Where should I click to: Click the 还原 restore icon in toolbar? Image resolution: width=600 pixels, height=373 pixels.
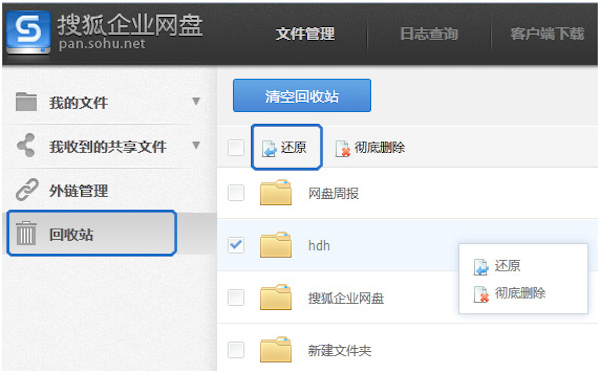click(x=269, y=148)
